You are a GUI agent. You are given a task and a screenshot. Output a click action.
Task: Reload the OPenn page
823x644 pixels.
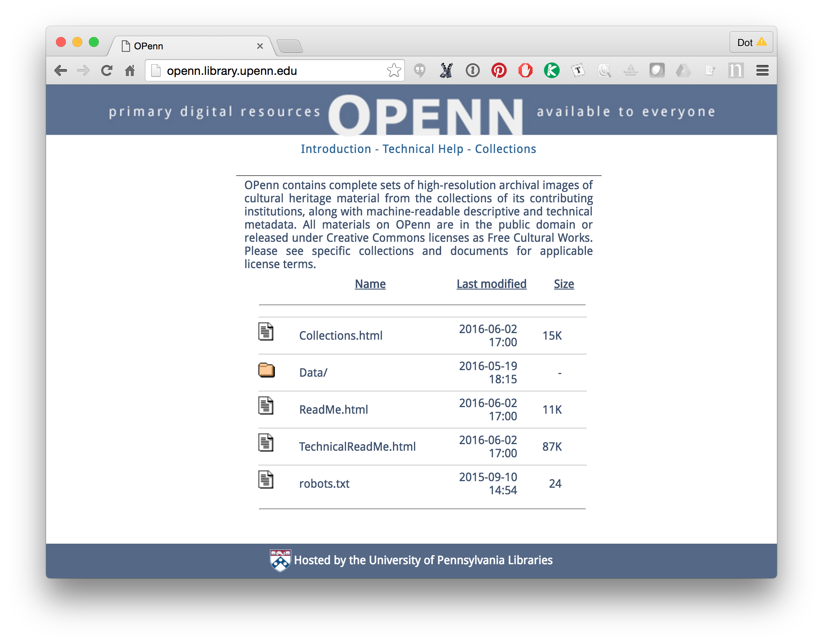107,71
